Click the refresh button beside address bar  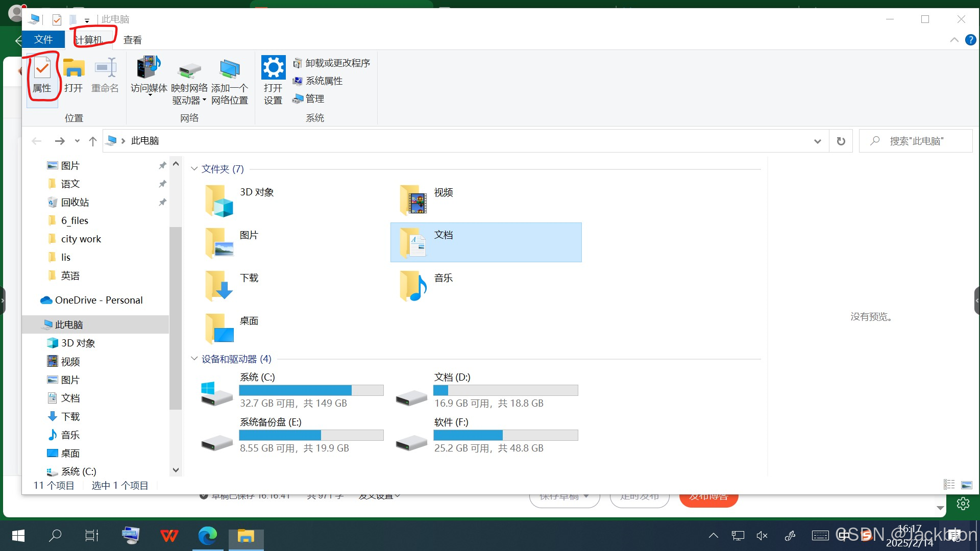pyautogui.click(x=841, y=141)
